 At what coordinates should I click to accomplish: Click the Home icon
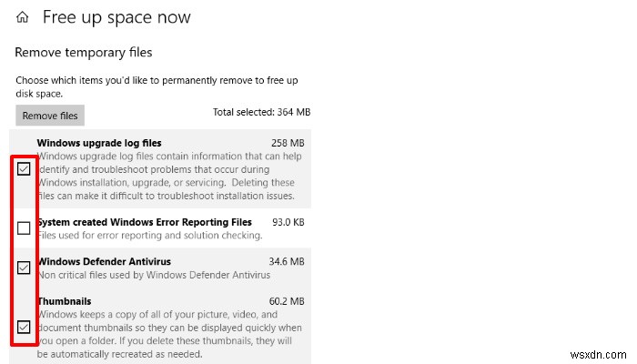coord(23,17)
